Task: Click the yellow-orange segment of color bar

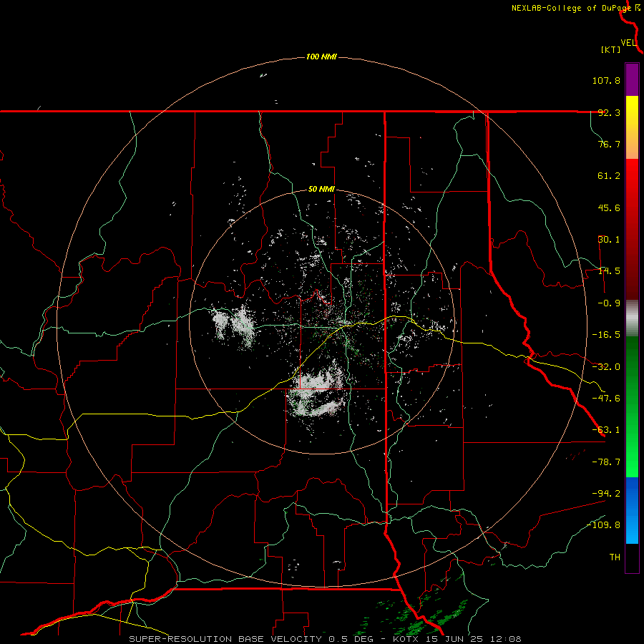Action: click(632, 127)
